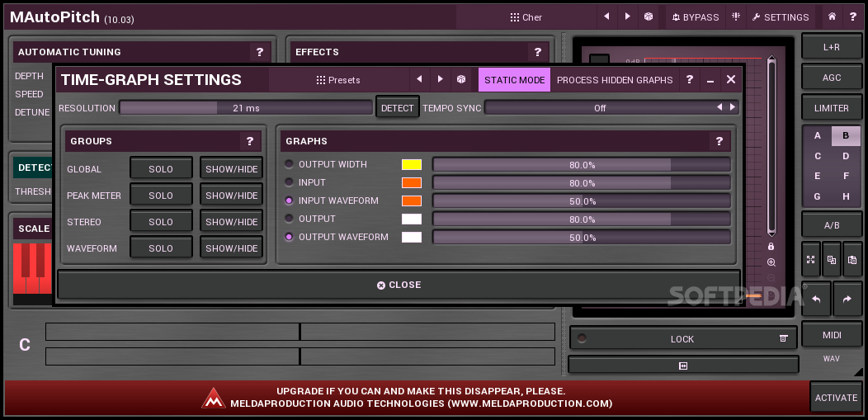Enable the INPUT graph radio
The height and width of the screenshot is (420, 868).
coord(289,182)
